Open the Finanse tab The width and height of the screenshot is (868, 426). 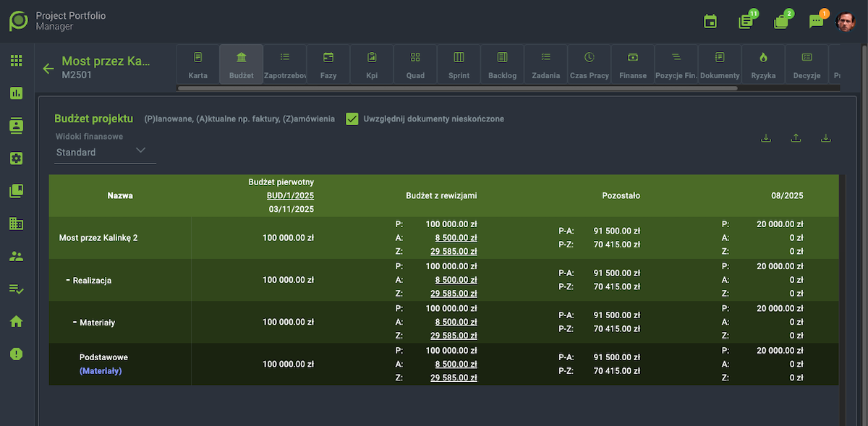click(x=632, y=65)
